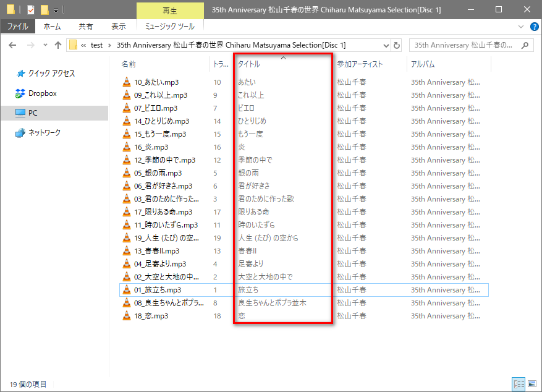Click the test breadcrumb in address bar
The height and width of the screenshot is (392, 542).
coord(96,45)
